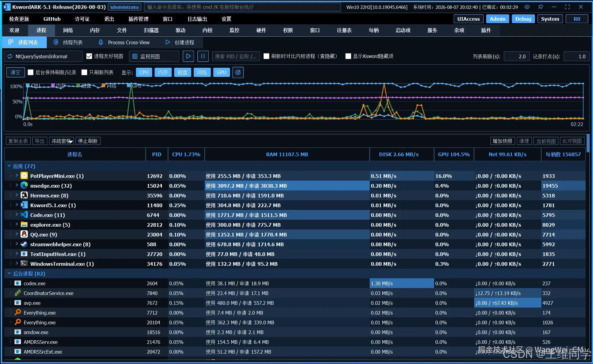Enable 显示Ksword隐藏项 checkbox
Viewport: 593px width, 364px height.
click(x=348, y=56)
